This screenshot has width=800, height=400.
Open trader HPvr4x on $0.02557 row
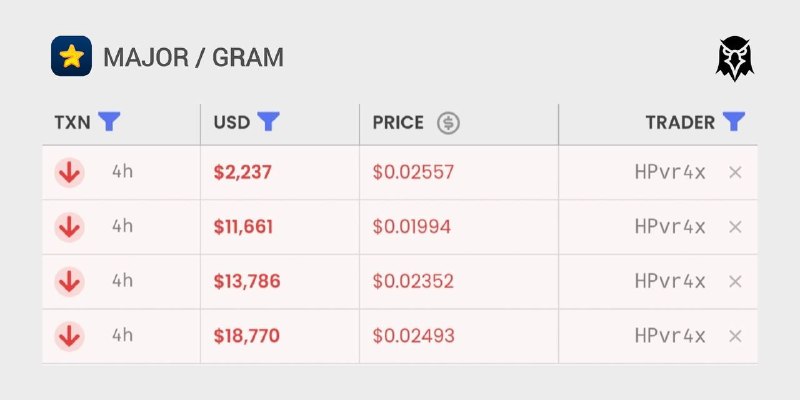pos(670,172)
